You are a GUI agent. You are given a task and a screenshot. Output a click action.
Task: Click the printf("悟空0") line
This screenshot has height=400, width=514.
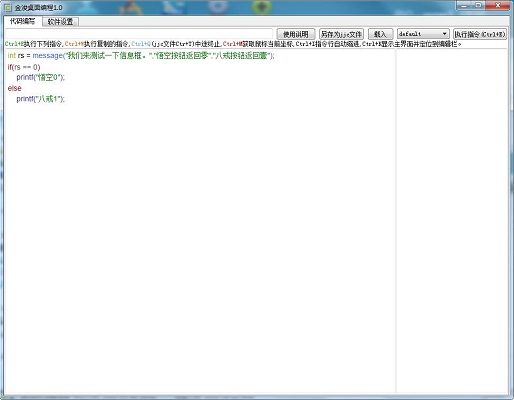[41, 77]
